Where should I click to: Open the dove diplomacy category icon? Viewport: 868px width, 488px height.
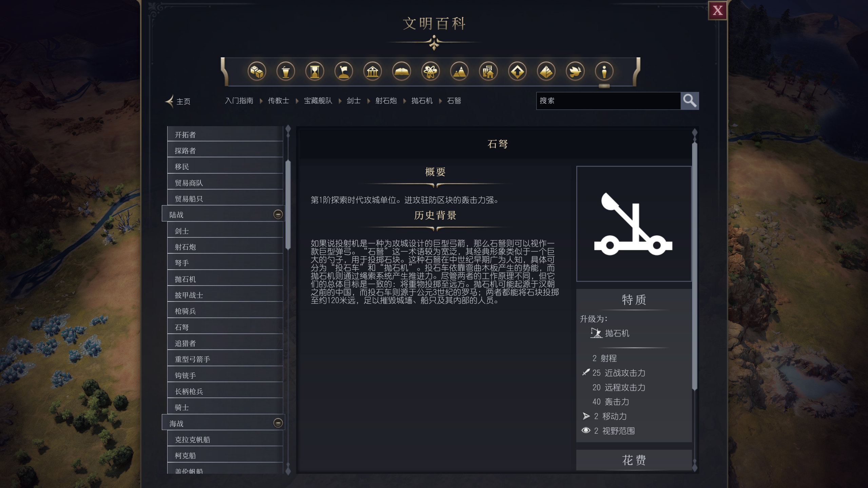pos(575,72)
